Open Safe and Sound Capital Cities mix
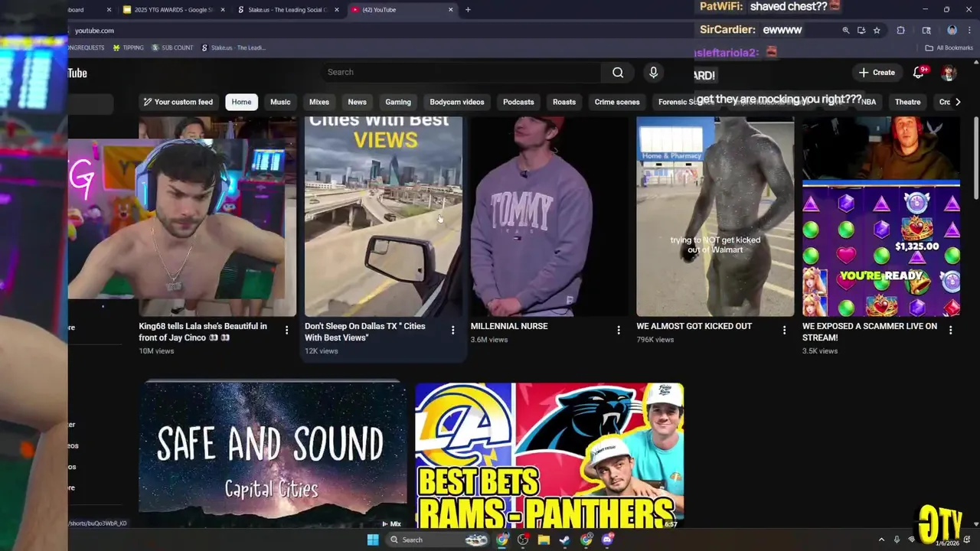Image resolution: width=980 pixels, height=551 pixels. pos(273,455)
